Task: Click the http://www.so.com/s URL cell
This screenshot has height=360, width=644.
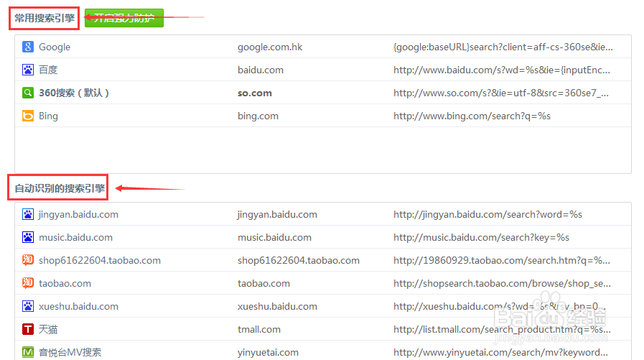Action: point(501,93)
